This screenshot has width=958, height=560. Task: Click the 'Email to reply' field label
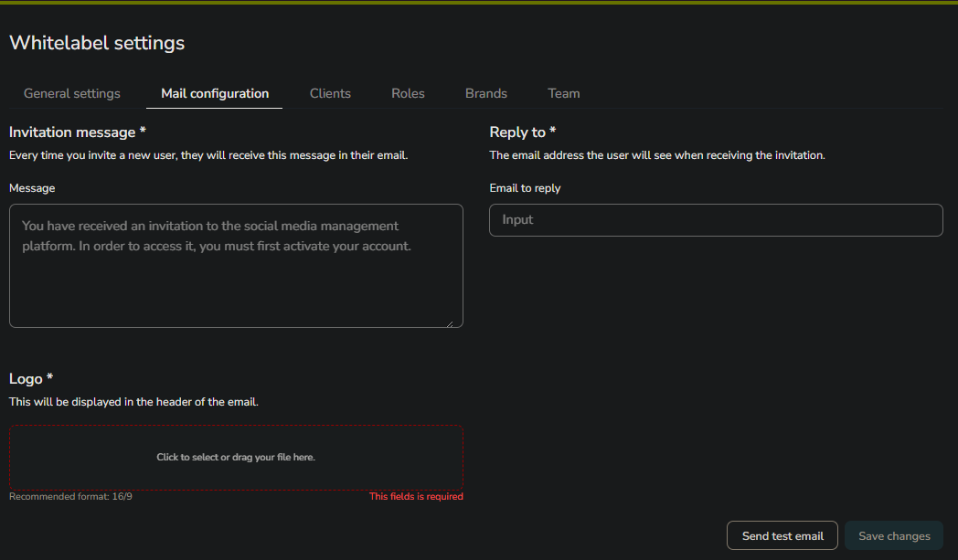click(525, 188)
